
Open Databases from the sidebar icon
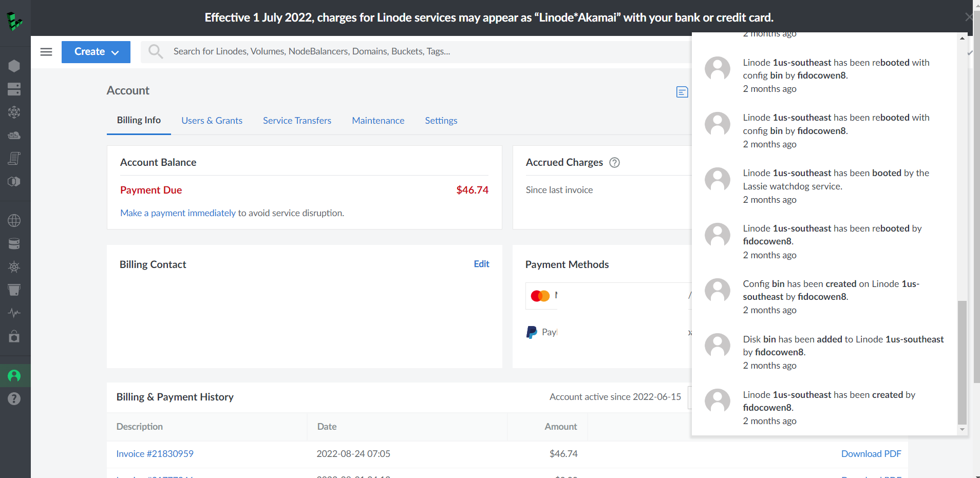coord(14,244)
